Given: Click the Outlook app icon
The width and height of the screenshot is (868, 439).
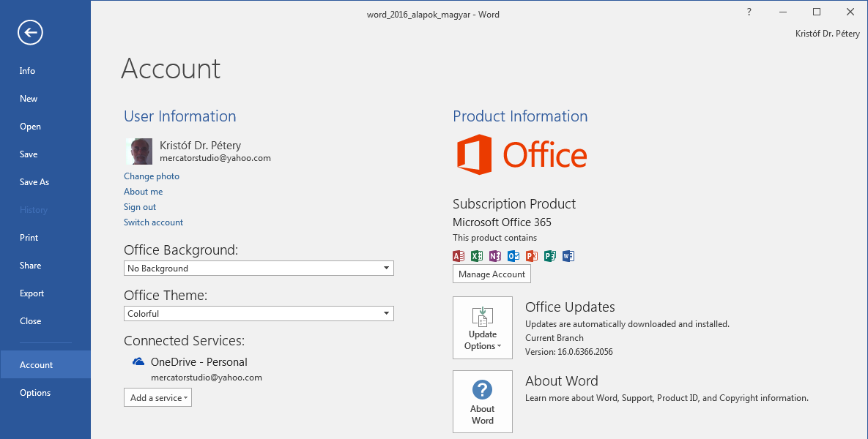Looking at the screenshot, I should coord(513,256).
